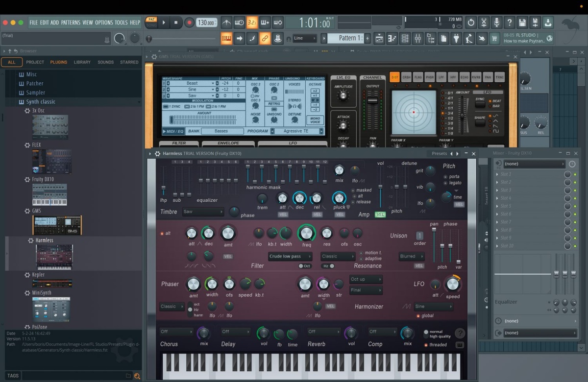The image size is (588, 382).
Task: Open the Timbre Saw dropdown
Action: pyautogui.click(x=203, y=212)
